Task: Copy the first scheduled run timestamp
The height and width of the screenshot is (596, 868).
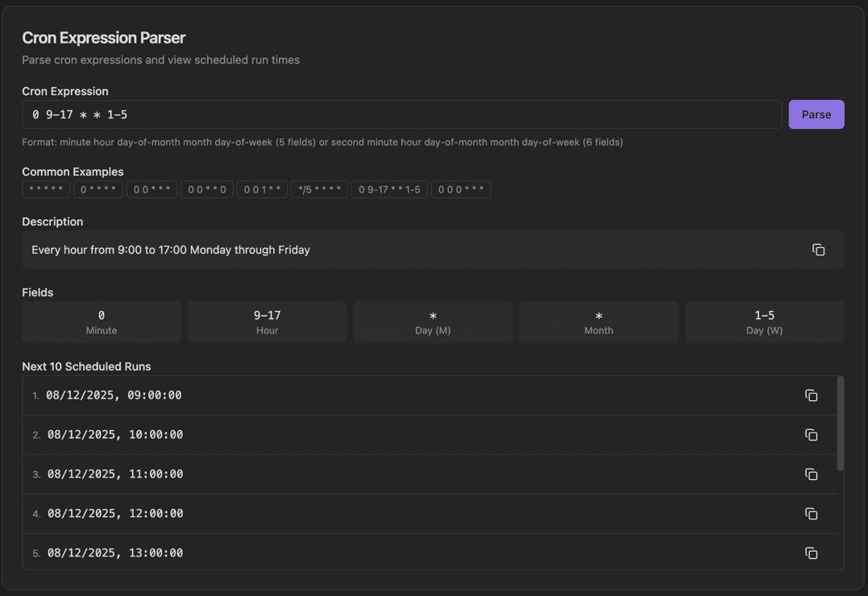Action: [x=811, y=395]
